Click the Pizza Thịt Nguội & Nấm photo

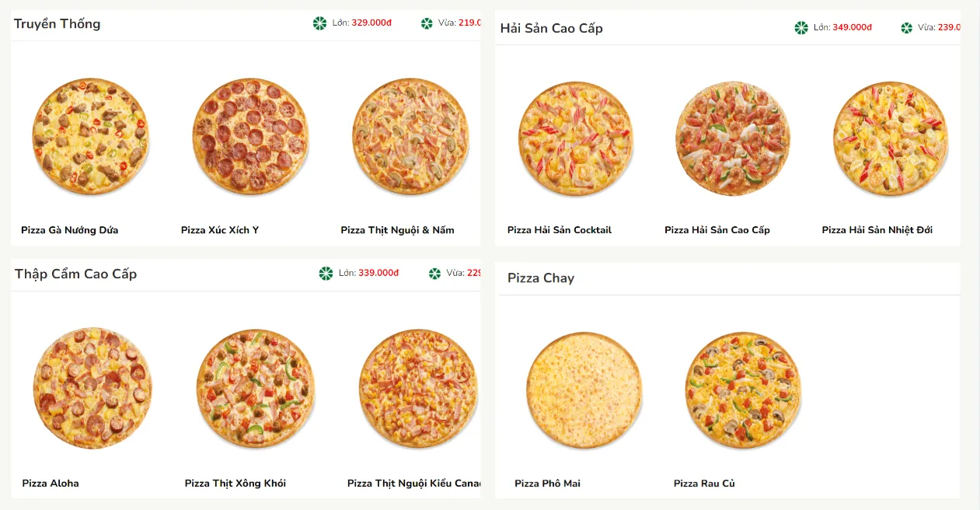click(410, 136)
